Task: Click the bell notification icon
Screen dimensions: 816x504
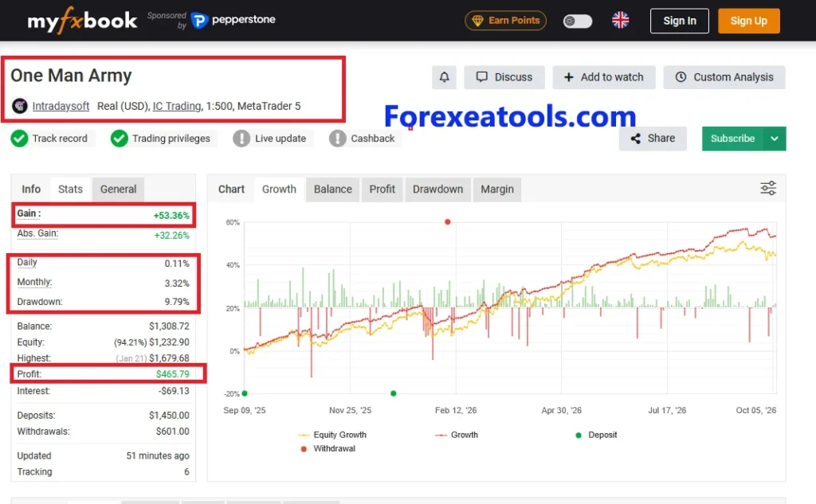Action: pyautogui.click(x=444, y=77)
